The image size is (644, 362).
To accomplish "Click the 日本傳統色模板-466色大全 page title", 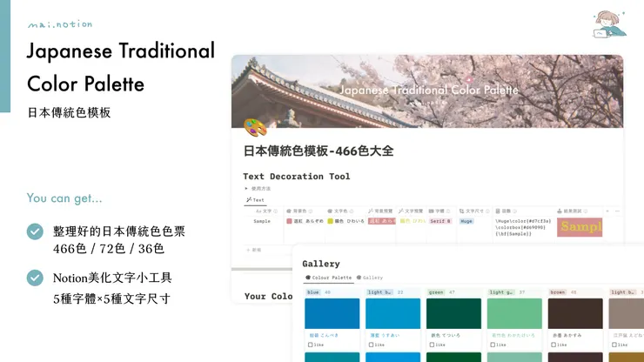I will pyautogui.click(x=319, y=151).
